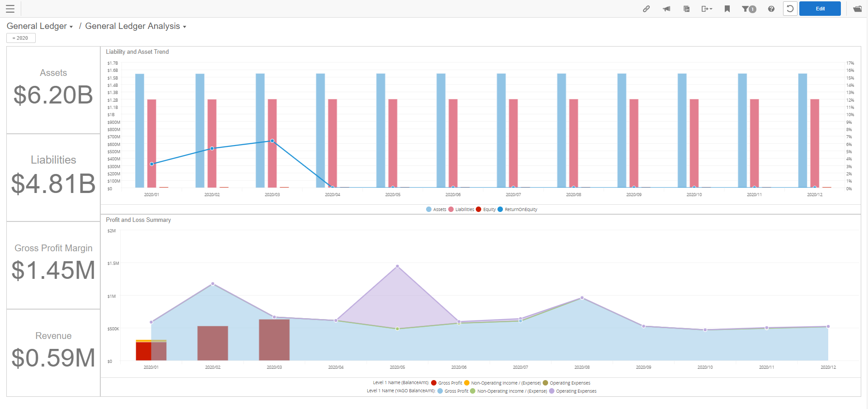Click the share link icon in toolbar
868x409 pixels.
click(x=646, y=9)
